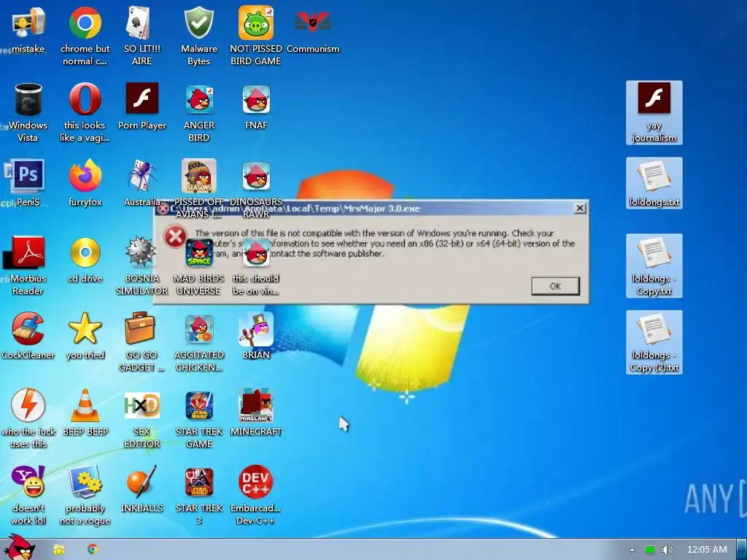
Task: Select the Yahoo 'doesn't work lol' icon
Action: [28, 496]
